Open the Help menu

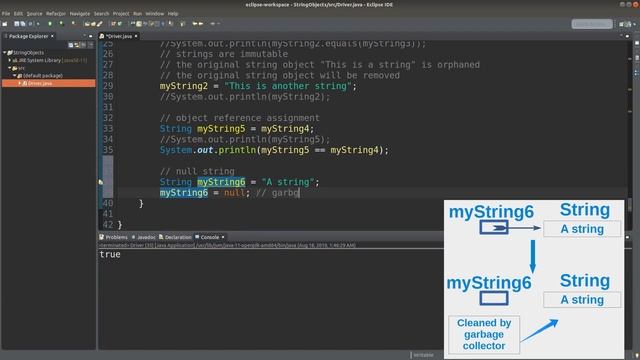coord(173,13)
